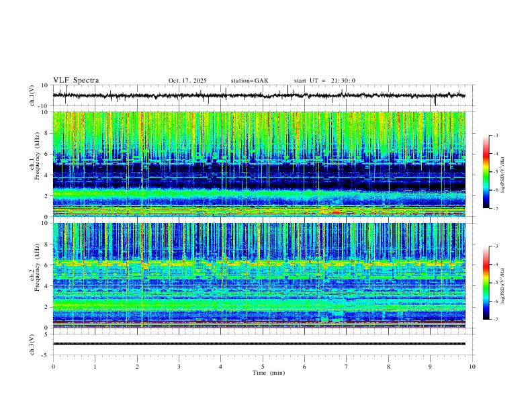
Task: Click the "-5" label on ch.1 color bar
Action: (496, 172)
